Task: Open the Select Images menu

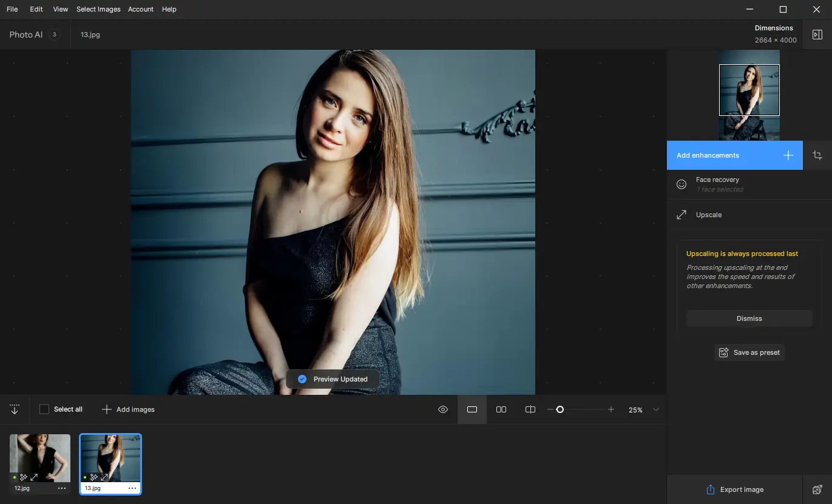Action: [x=98, y=9]
